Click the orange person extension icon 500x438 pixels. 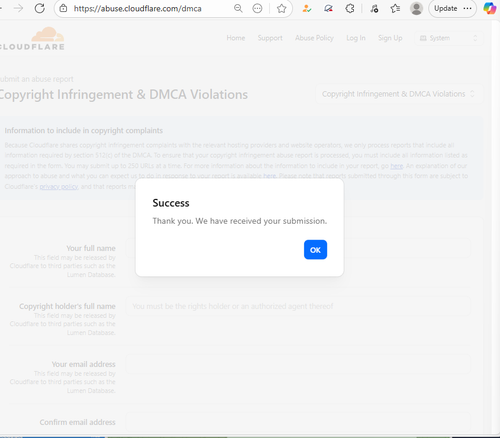click(x=307, y=9)
